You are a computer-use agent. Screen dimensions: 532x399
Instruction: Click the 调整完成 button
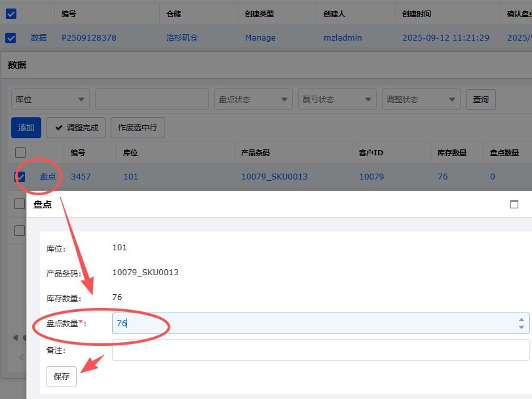coord(75,128)
